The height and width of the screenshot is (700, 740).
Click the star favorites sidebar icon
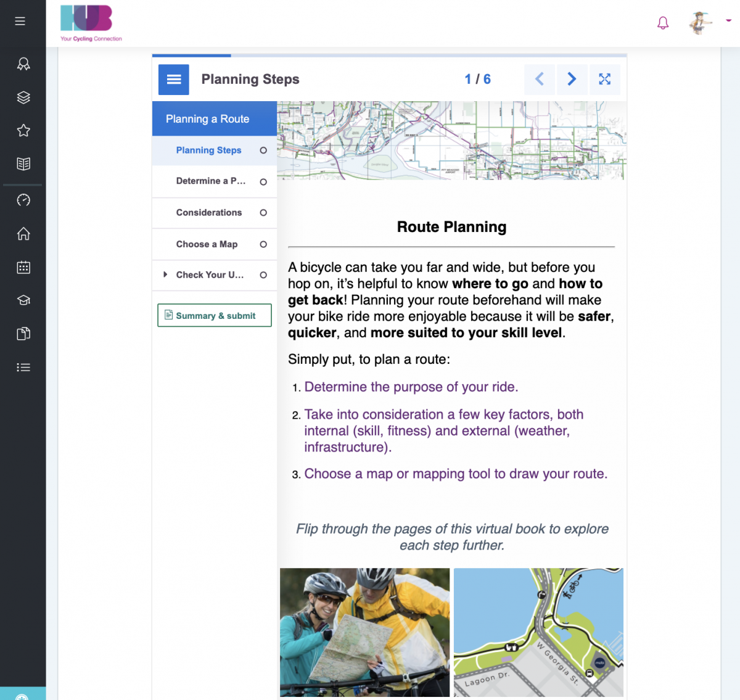tap(23, 131)
